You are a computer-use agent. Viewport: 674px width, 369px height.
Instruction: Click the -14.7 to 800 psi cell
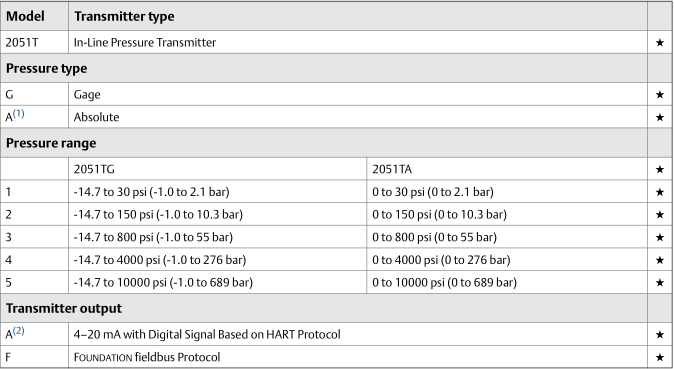click(x=218, y=237)
